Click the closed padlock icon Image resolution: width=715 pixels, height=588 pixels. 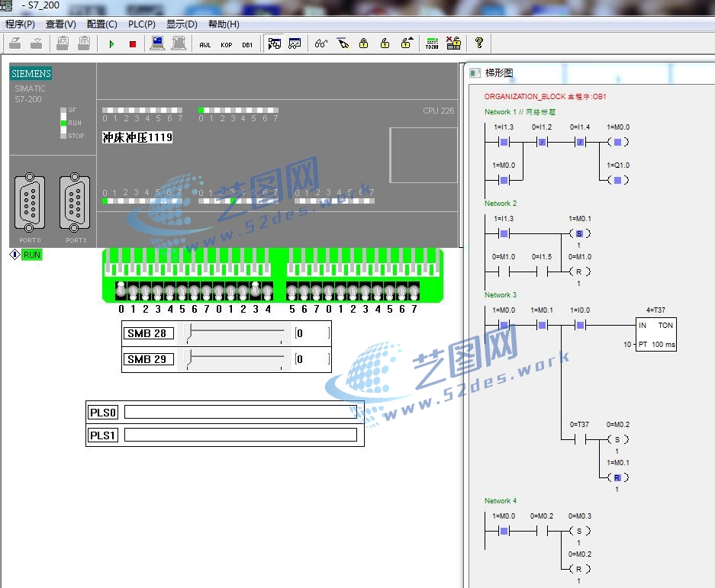363,43
